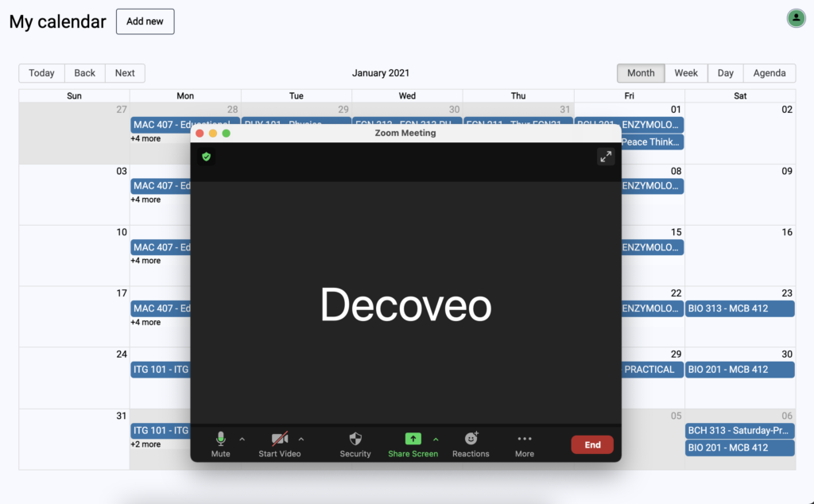Start Video using the camera icon
This screenshot has width=814, height=504.
coord(279,440)
